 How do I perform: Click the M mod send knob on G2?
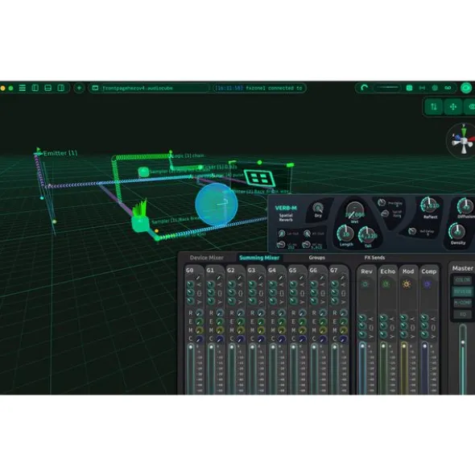[x=241, y=330]
